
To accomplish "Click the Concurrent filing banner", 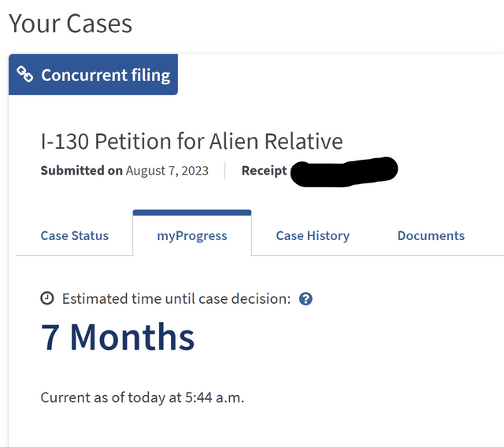I will pyautogui.click(x=93, y=75).
